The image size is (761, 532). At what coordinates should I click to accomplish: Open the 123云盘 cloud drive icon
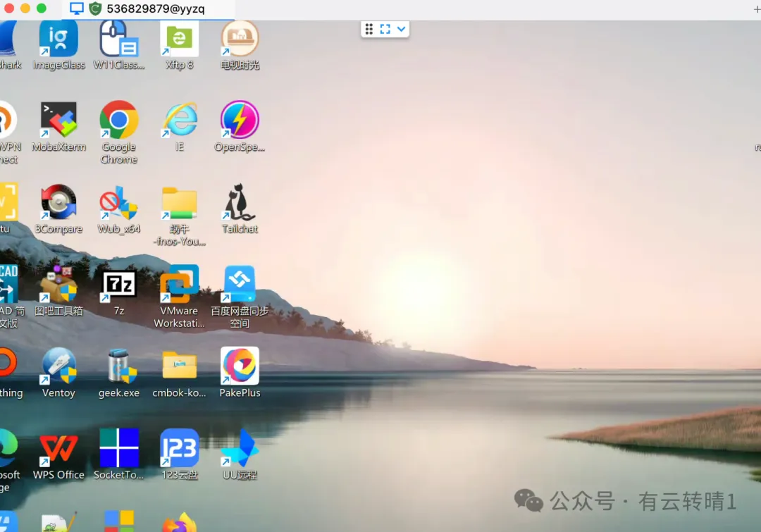click(179, 448)
